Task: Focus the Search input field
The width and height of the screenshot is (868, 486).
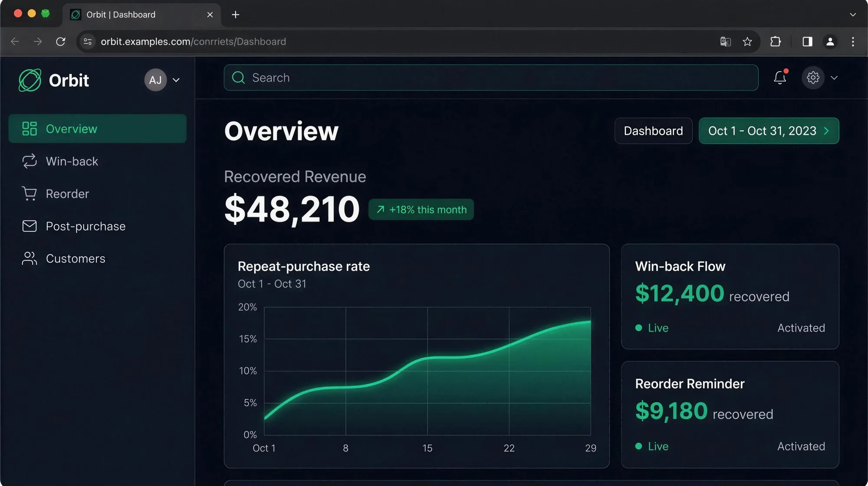Action: pos(491,78)
